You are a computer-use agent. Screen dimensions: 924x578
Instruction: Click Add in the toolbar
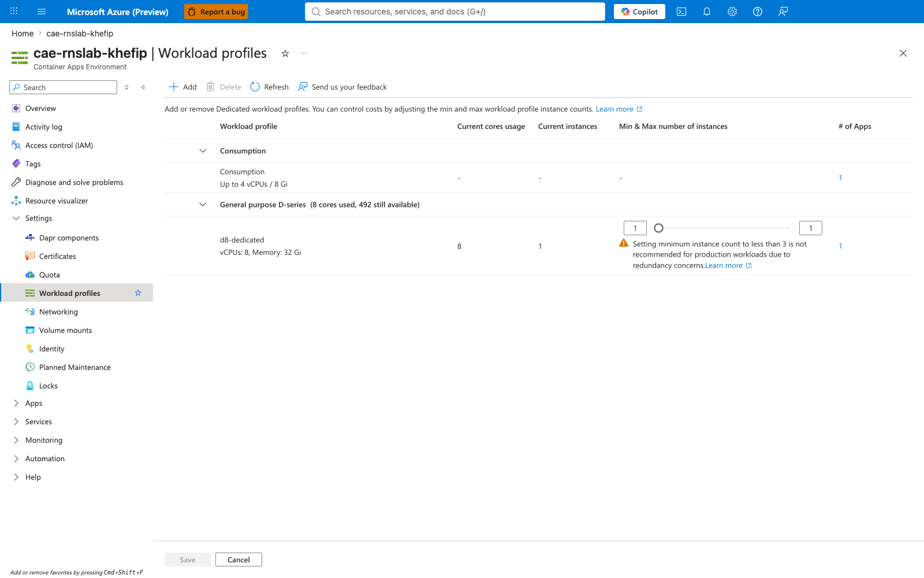(x=183, y=87)
